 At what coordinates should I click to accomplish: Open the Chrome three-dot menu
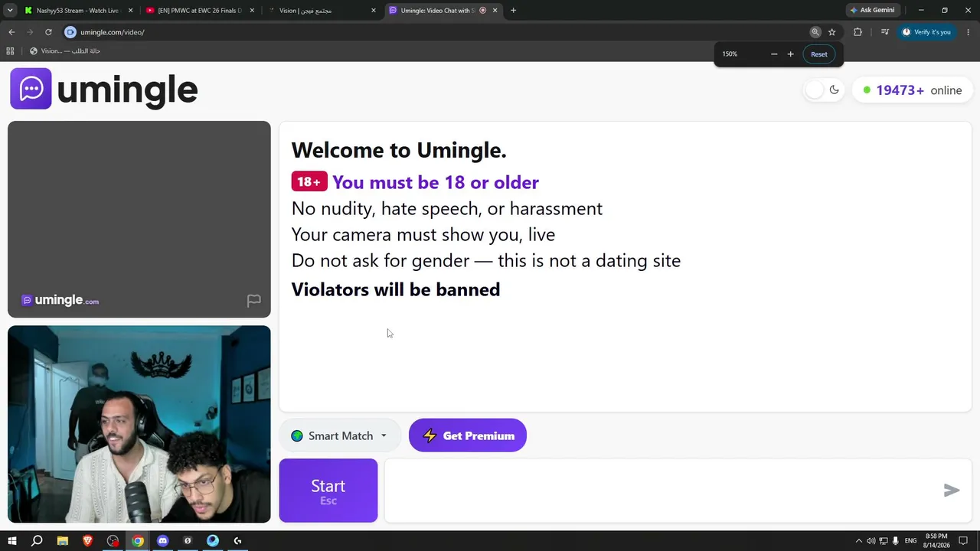click(969, 32)
